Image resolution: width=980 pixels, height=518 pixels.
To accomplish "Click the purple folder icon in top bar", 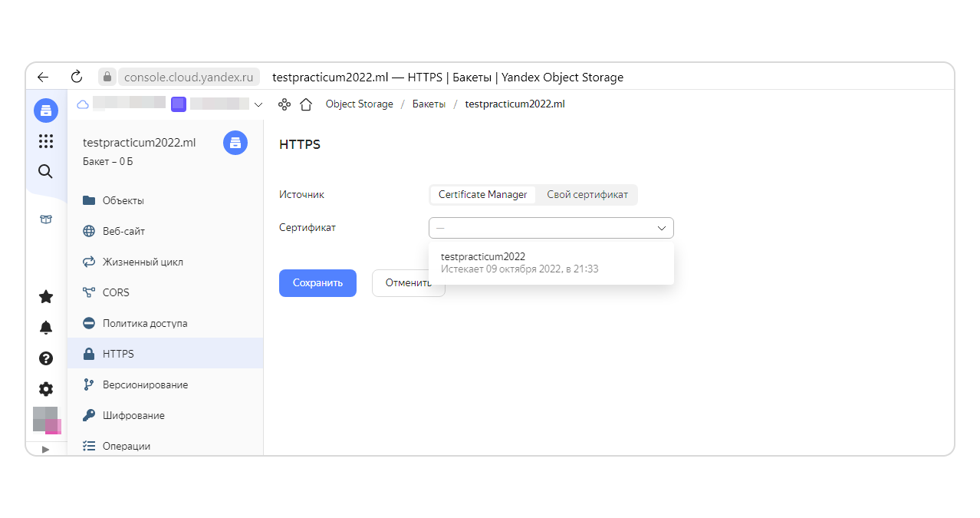I will pos(179,104).
